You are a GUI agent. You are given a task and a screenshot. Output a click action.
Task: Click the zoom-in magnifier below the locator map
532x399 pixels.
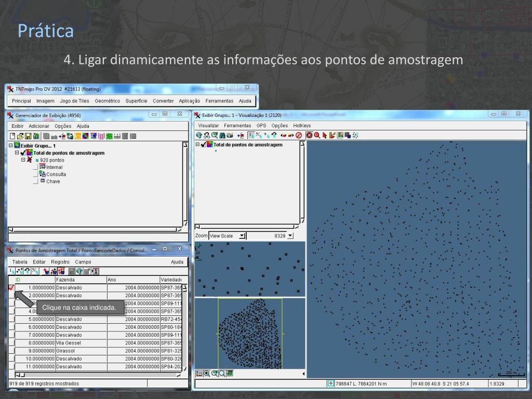[x=207, y=374]
